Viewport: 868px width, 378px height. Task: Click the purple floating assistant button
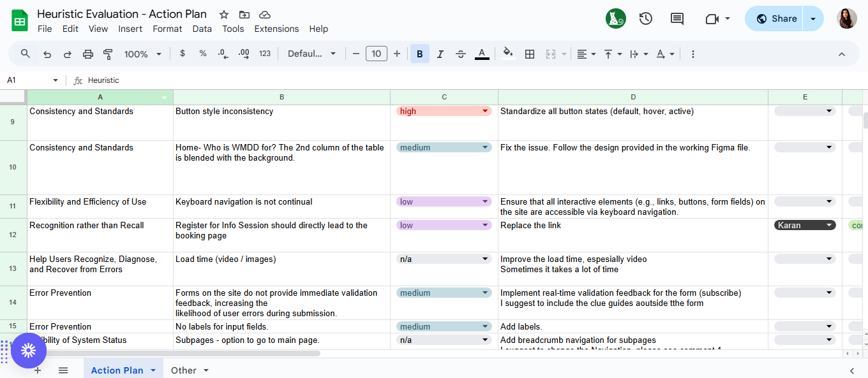coord(28,350)
